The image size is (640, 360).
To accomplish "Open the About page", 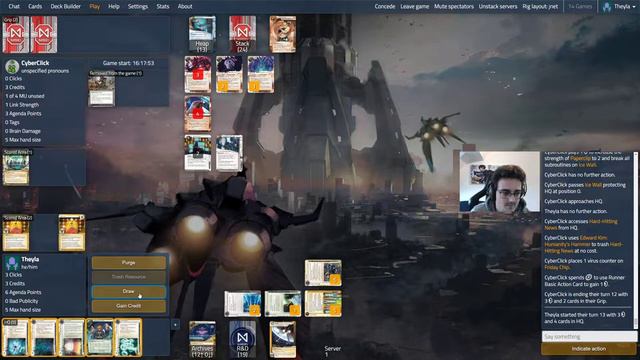I will coord(185,7).
